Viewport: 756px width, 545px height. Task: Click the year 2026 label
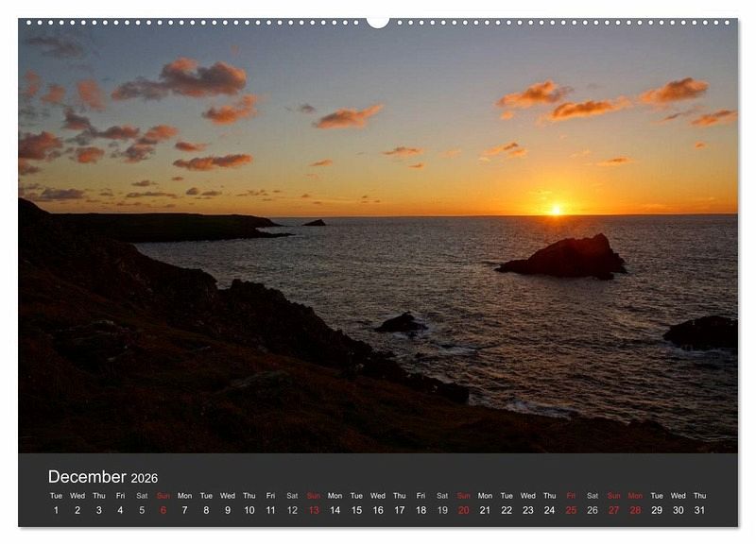pos(145,478)
